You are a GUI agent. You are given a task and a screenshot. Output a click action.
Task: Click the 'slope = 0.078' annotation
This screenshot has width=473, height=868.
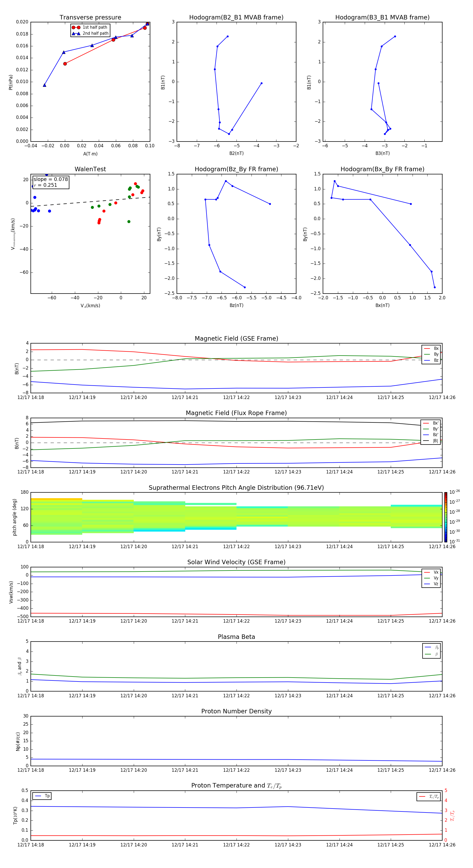click(50, 179)
